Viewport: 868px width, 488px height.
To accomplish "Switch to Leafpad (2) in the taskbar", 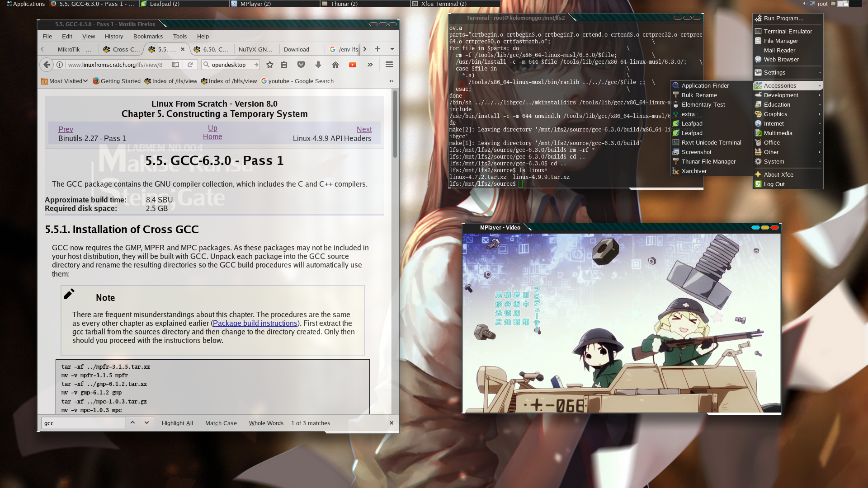I will (x=184, y=4).
